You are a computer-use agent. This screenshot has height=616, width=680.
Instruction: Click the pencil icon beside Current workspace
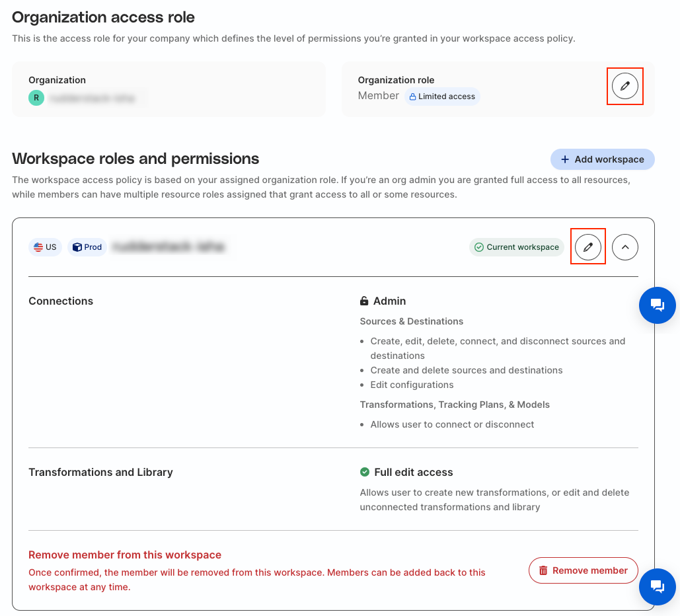587,247
